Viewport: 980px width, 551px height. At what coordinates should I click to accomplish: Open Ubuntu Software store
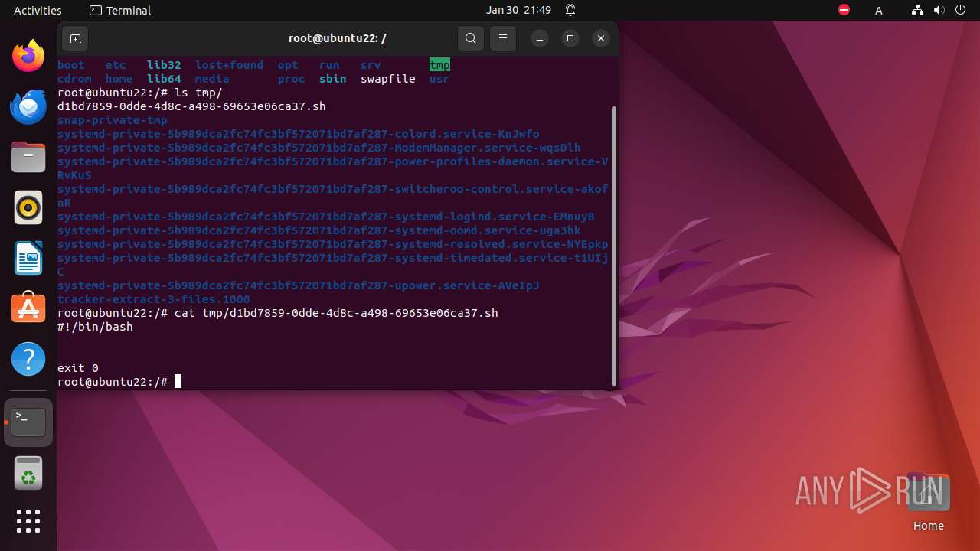tap(28, 308)
